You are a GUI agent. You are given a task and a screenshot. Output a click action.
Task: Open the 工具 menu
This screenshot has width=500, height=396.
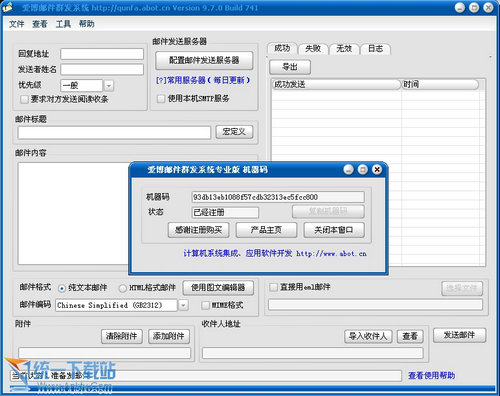click(x=63, y=24)
